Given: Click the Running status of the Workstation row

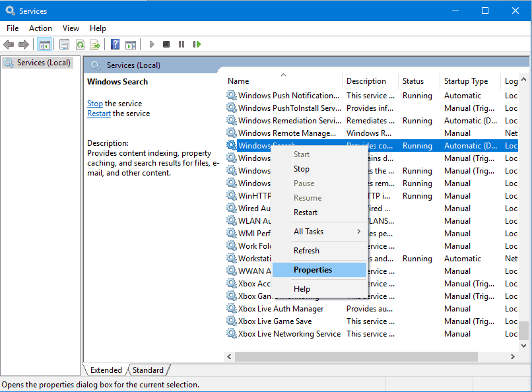Looking at the screenshot, I should [x=417, y=259].
